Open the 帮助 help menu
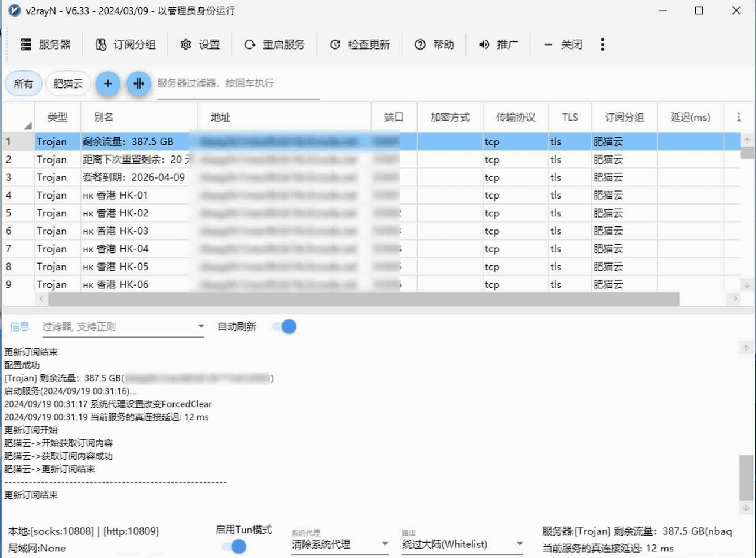Screen dimensions: 756x558 [434, 44]
